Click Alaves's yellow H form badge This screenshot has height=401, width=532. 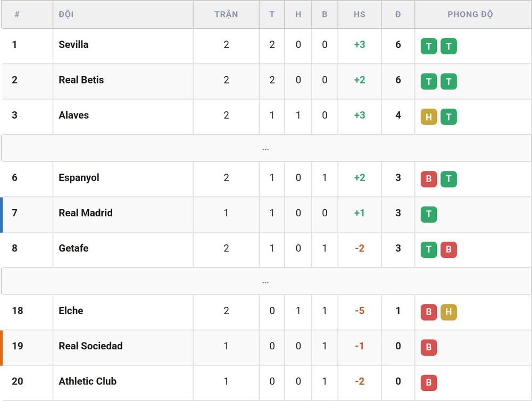(428, 117)
